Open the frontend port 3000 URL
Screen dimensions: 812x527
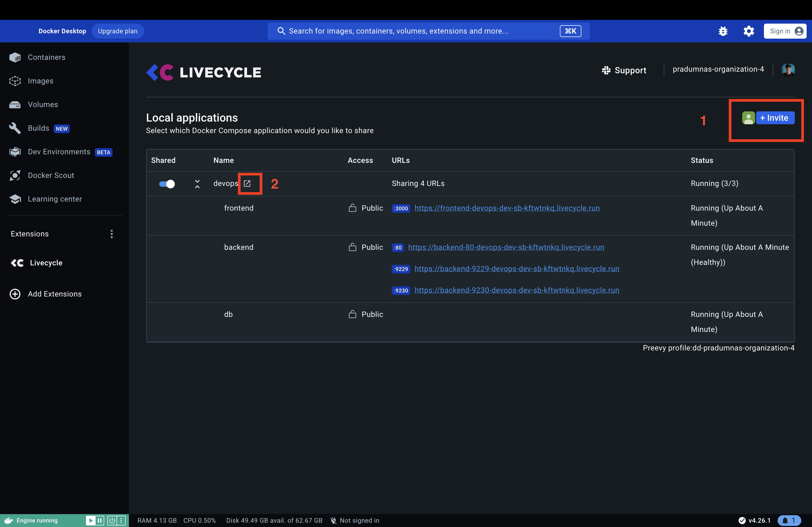[x=507, y=208]
